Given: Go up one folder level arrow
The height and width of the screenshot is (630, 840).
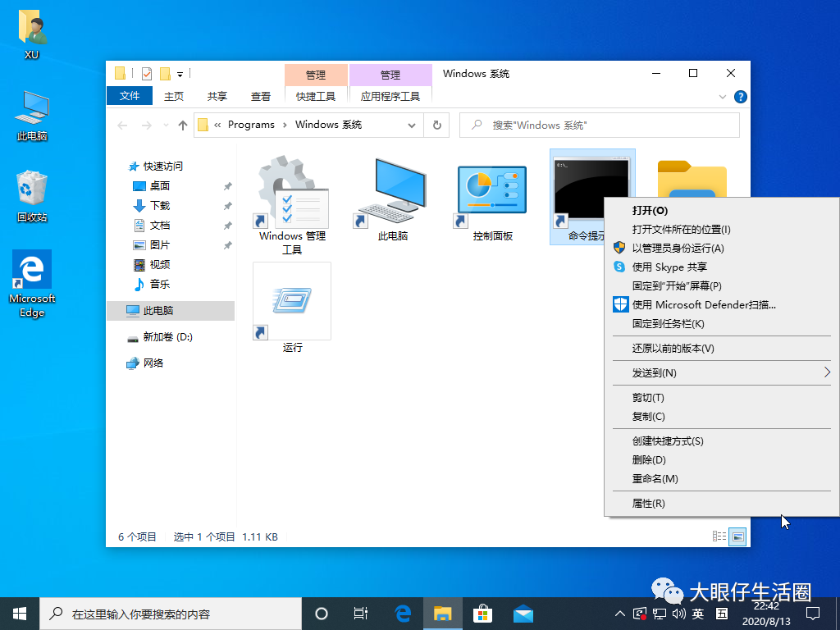Looking at the screenshot, I should click(x=183, y=126).
